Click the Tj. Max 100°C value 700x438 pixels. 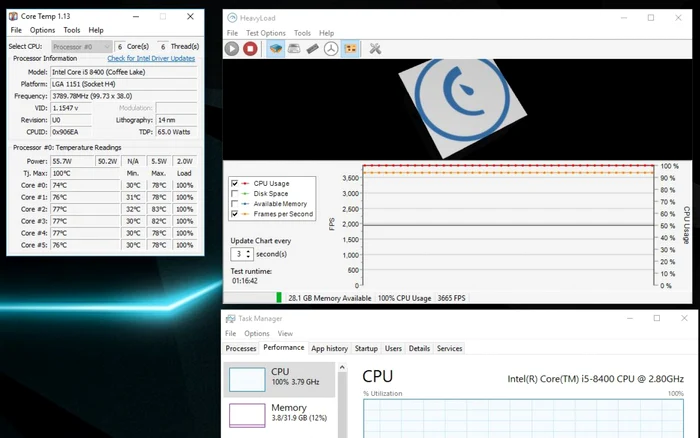[x=85, y=173]
